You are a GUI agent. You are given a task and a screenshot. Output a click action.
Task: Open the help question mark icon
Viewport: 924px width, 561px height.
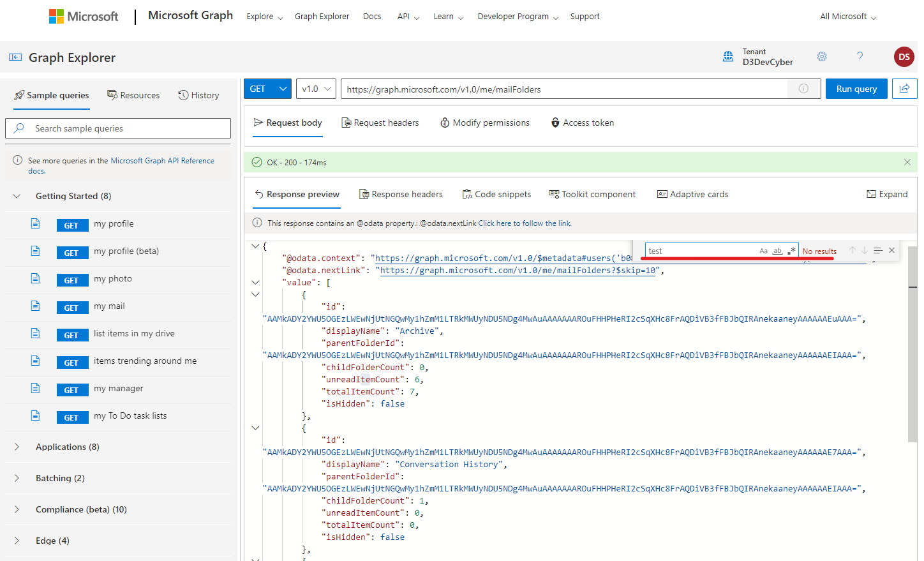pos(860,57)
